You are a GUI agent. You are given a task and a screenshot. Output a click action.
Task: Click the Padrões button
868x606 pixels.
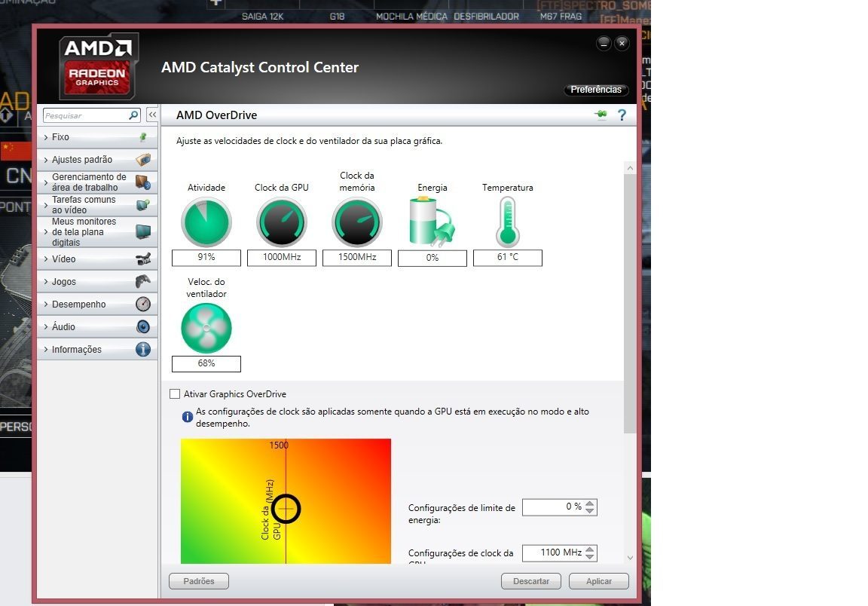199,581
